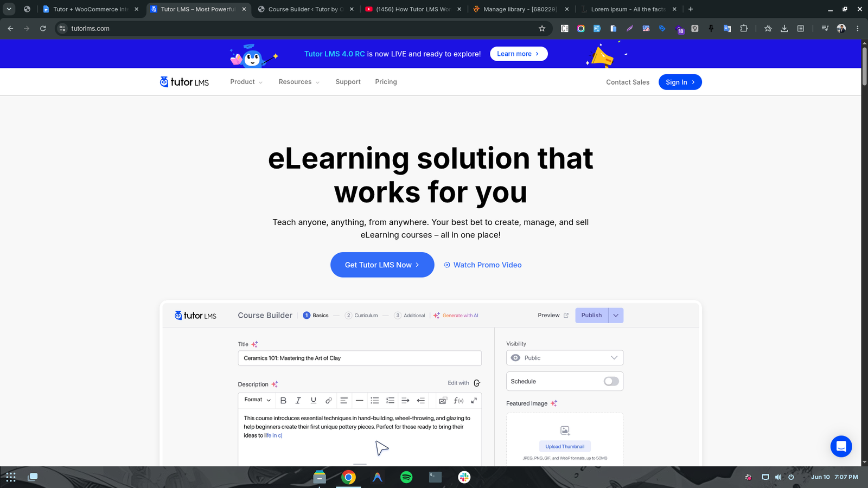Screen dimensions: 868x488
Task: Open the Pricing page
Action: click(386, 82)
